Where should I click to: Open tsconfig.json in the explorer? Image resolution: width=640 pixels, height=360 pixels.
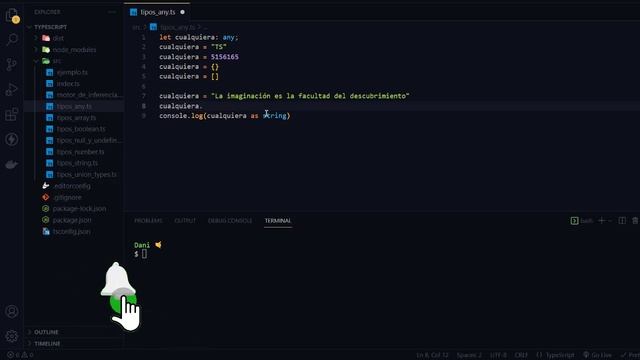coord(72,231)
